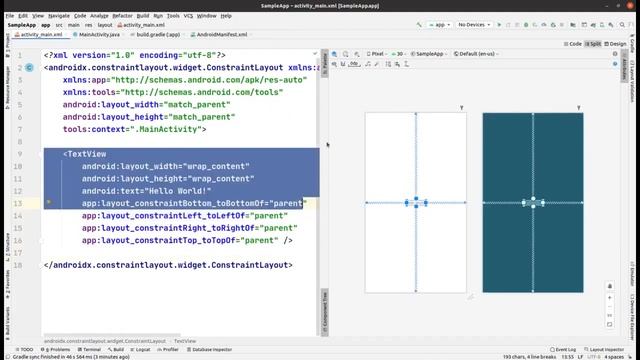Open the File menu

[x=9, y=16]
